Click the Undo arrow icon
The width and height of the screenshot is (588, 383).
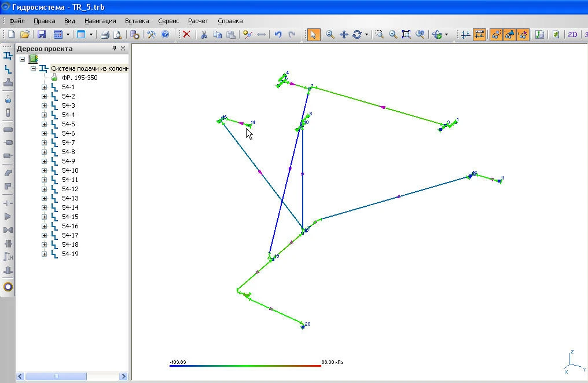[278, 35]
